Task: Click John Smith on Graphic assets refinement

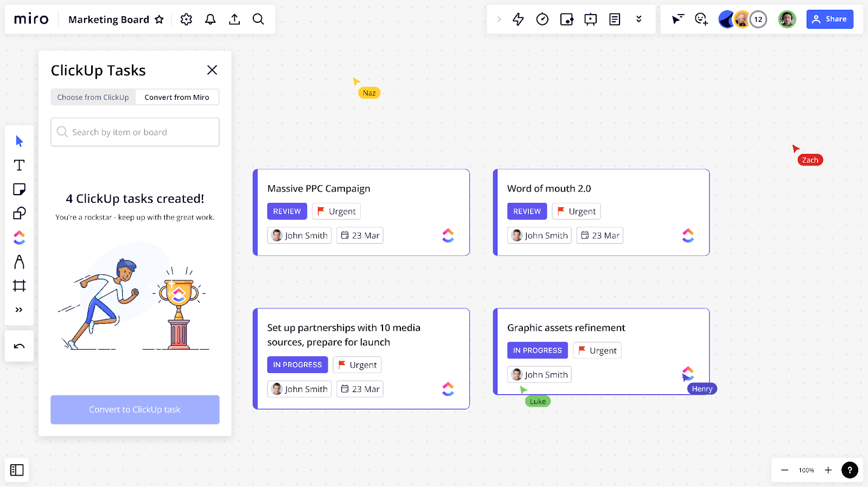Action: pyautogui.click(x=539, y=375)
